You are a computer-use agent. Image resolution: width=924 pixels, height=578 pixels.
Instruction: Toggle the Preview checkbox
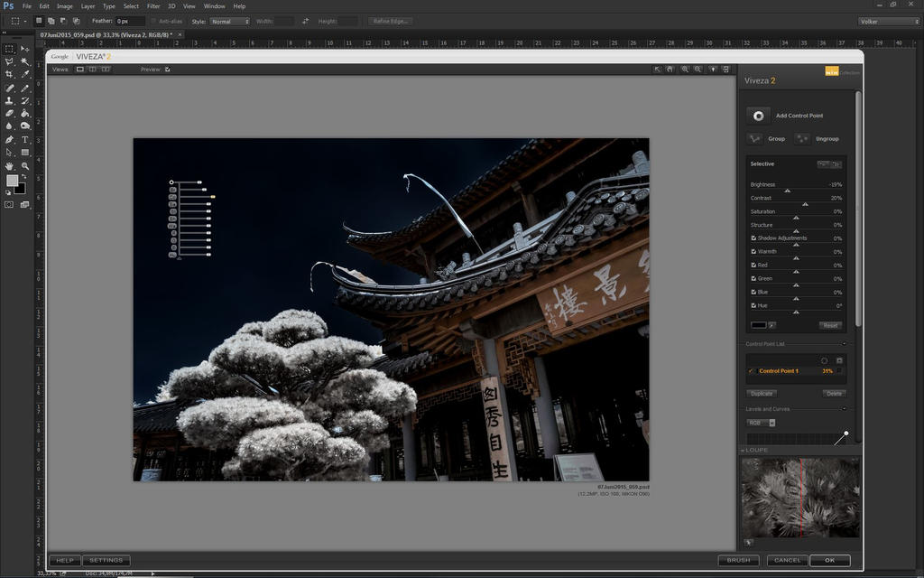pos(167,69)
